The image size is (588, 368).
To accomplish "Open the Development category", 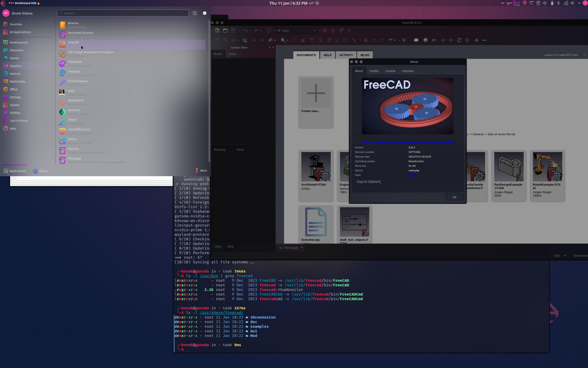I will pyautogui.click(x=28, y=43).
